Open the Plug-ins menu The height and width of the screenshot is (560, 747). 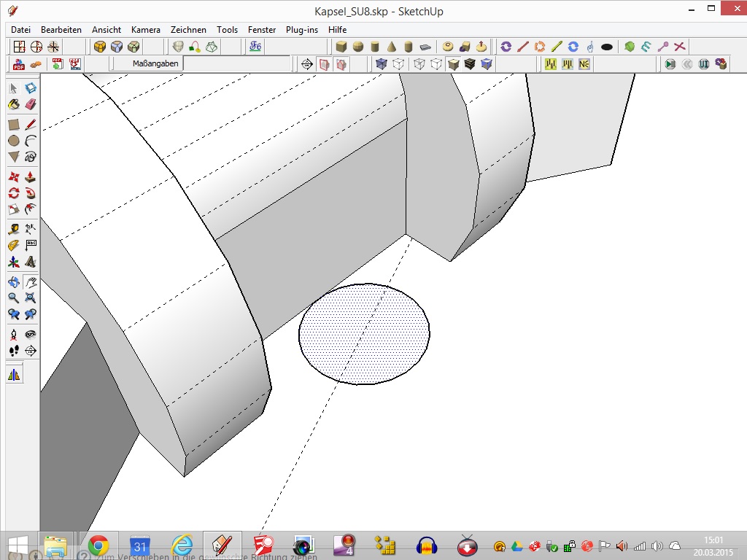tap(301, 29)
